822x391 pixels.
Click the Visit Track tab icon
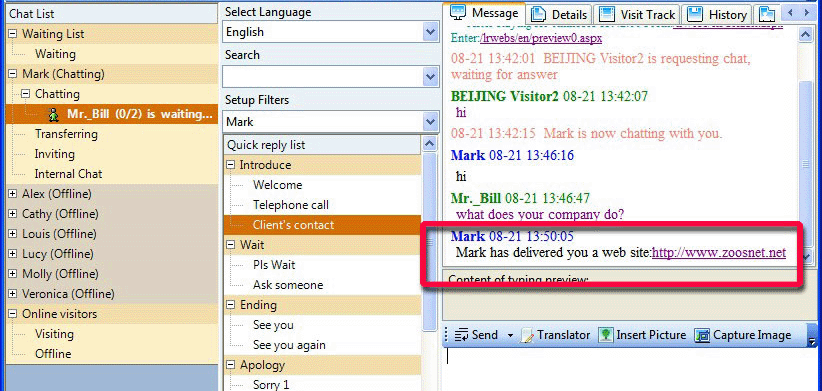click(607, 14)
